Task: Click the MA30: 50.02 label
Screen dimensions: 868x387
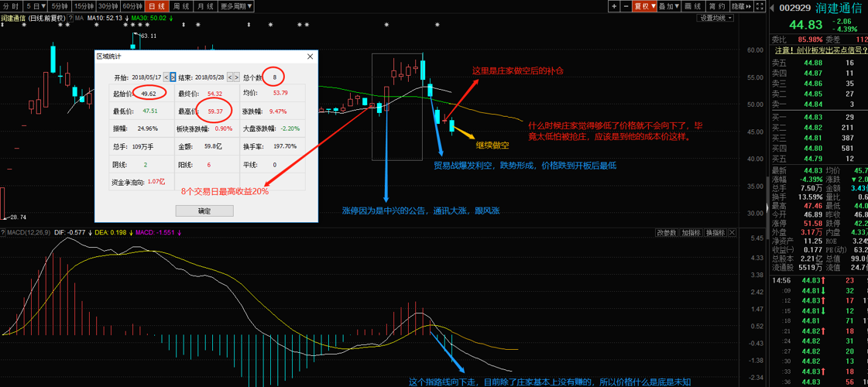Action: [149, 18]
